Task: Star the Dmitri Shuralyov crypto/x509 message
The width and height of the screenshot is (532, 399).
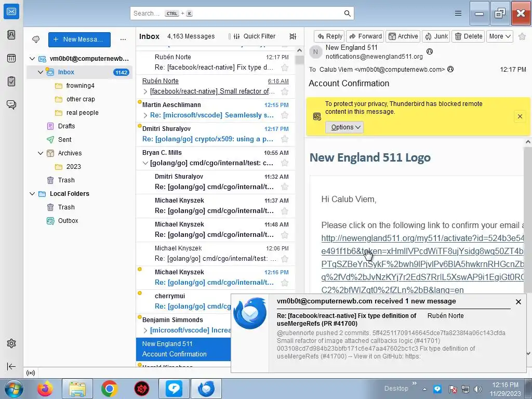Action: pos(285,139)
